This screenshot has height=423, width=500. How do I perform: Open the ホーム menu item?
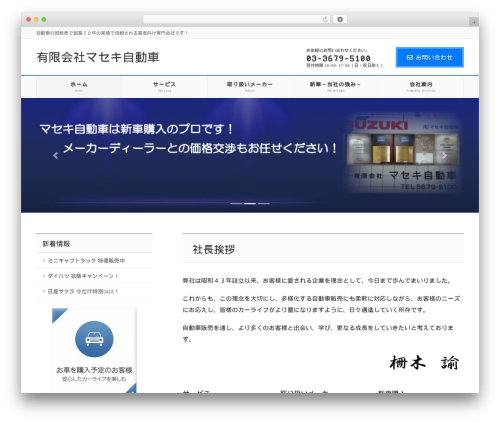pos(79,87)
